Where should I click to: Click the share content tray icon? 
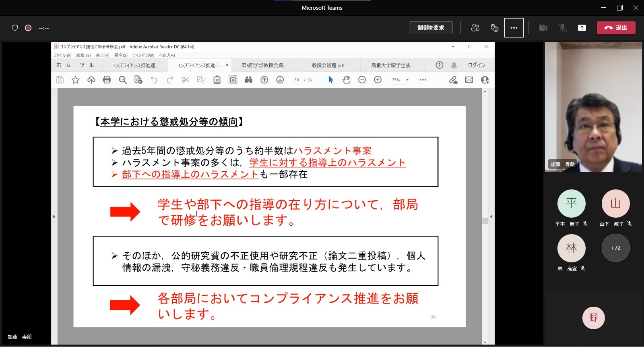tap(582, 28)
